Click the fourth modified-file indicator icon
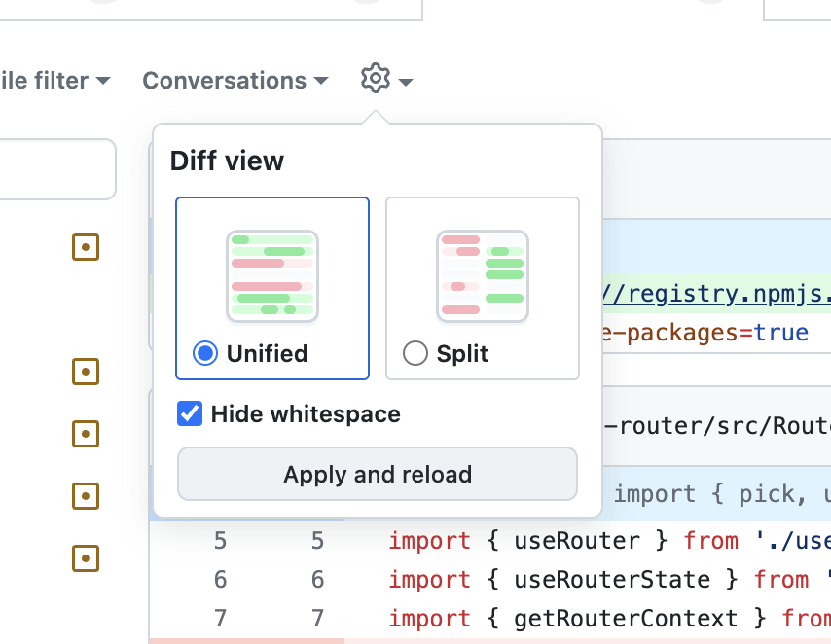The width and height of the screenshot is (831, 644). pos(86,496)
